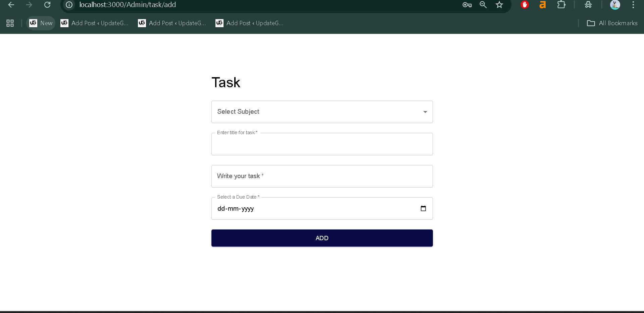Click the Amazon extension icon
The image size is (644, 313).
pos(543,5)
